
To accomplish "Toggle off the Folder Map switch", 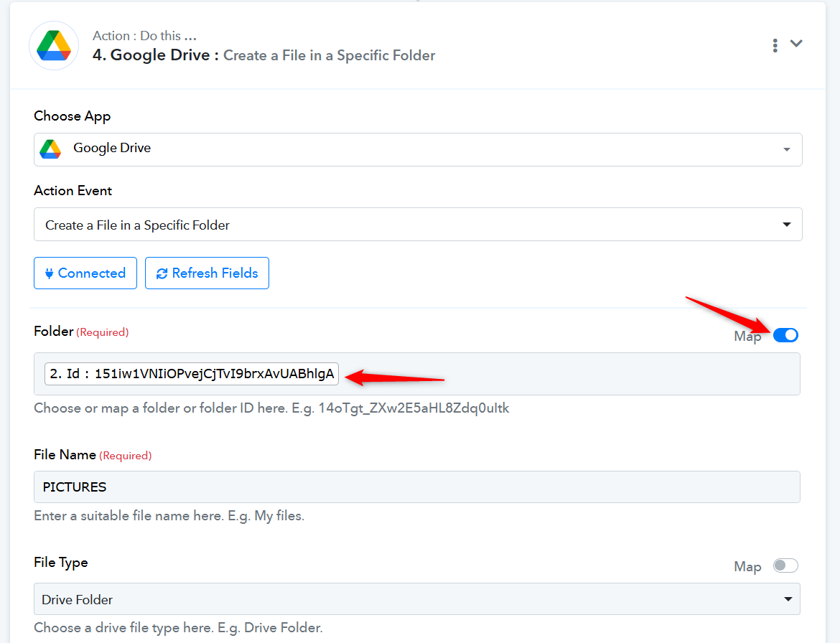I will click(x=785, y=335).
